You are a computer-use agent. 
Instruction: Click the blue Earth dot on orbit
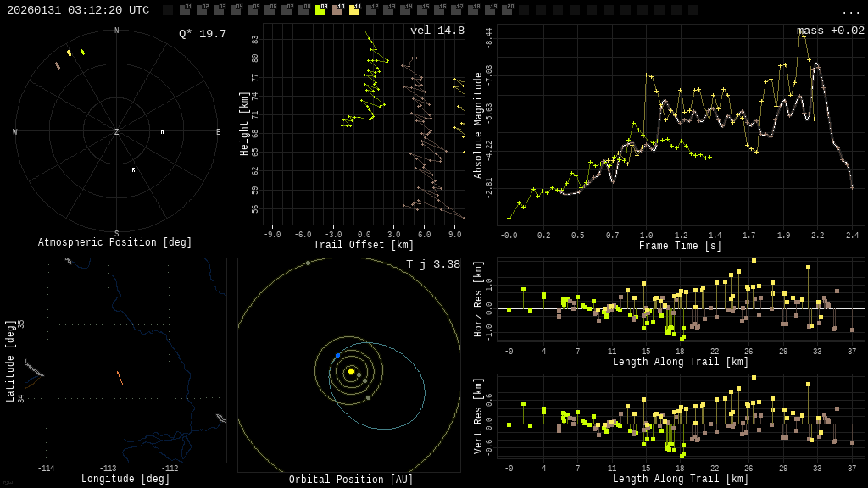tap(337, 355)
